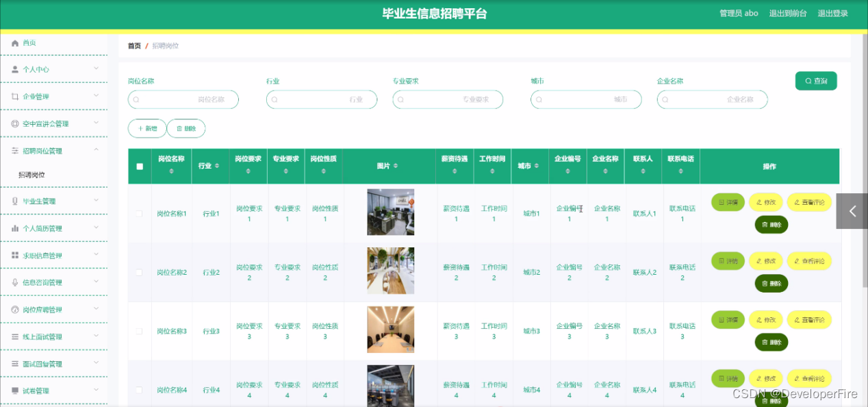868x407 pixels.
Task: Check the row checkbox for 岗位名称1
Action: (140, 214)
